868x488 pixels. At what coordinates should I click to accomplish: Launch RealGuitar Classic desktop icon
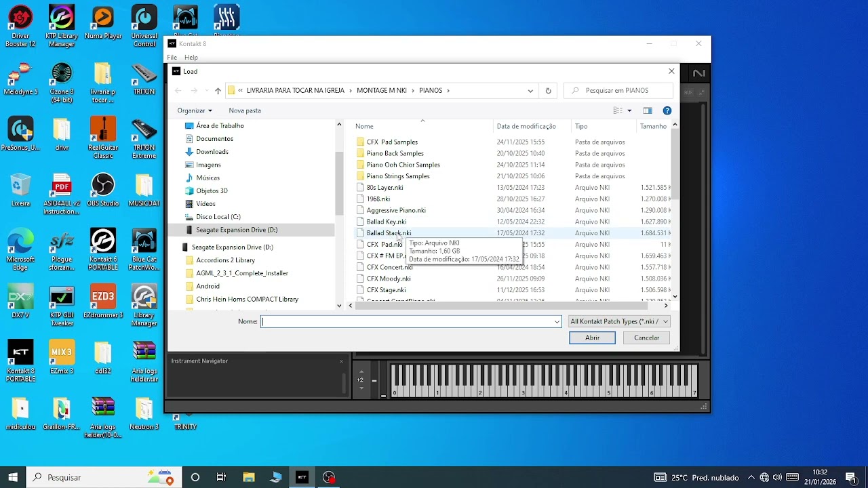[x=103, y=138]
